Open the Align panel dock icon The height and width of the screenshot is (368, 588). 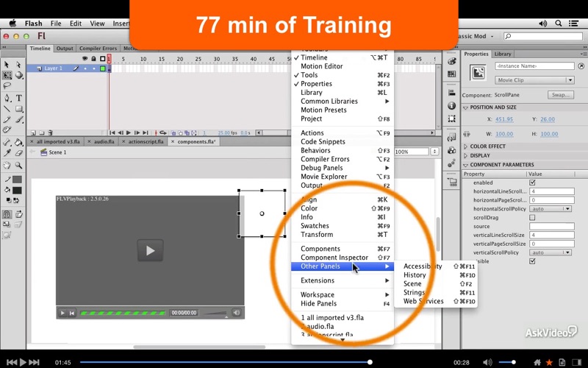(x=452, y=93)
